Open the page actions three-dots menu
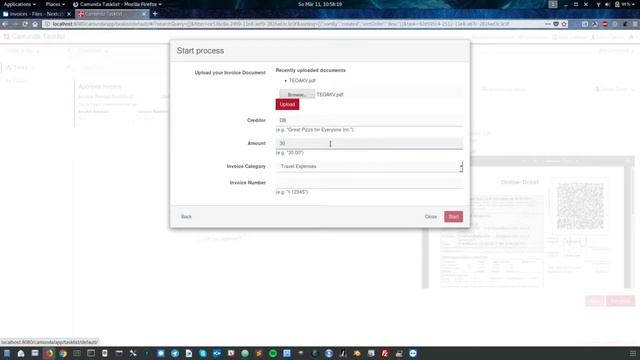This screenshot has width=640, height=360. pyautogui.click(x=547, y=24)
